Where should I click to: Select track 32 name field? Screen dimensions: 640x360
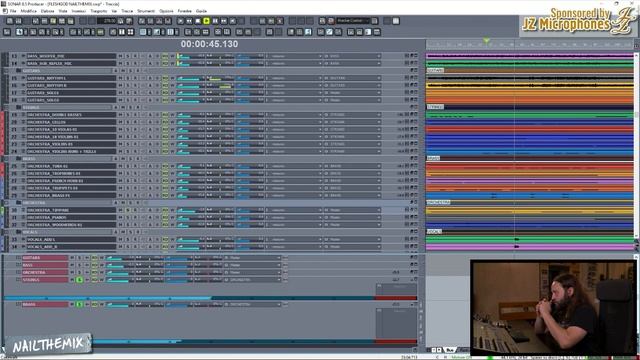[71, 225]
